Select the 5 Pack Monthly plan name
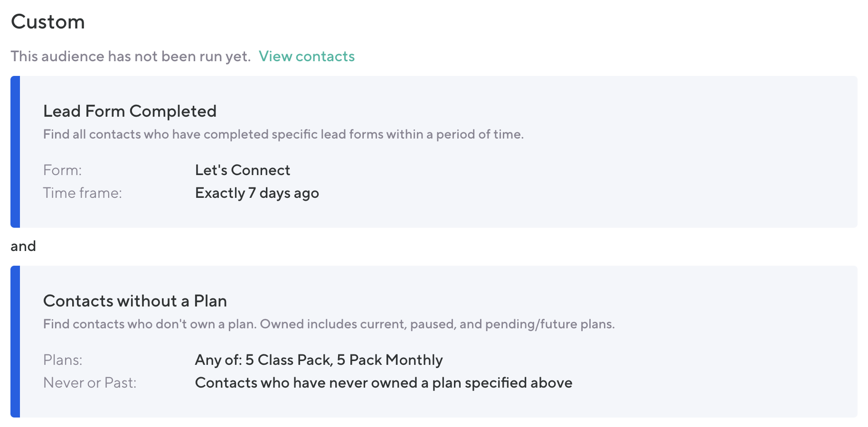Screen dimensions: 868x427 (389, 360)
